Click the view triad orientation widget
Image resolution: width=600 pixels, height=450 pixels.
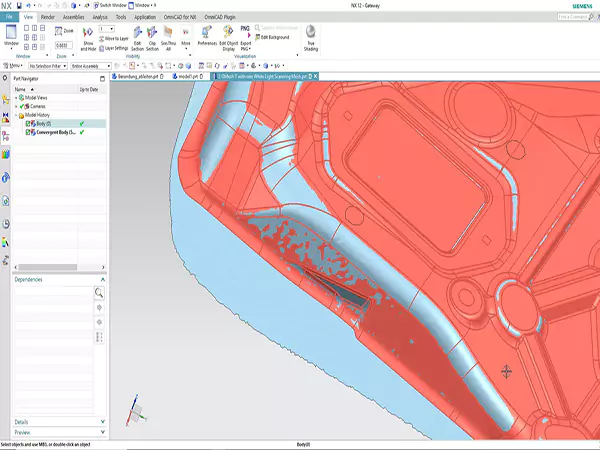(136, 411)
